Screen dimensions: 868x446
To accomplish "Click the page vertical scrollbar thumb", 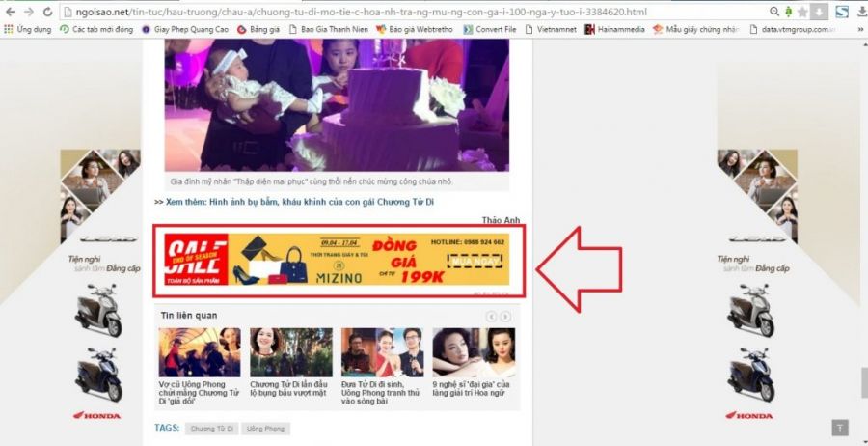I will (x=863, y=382).
